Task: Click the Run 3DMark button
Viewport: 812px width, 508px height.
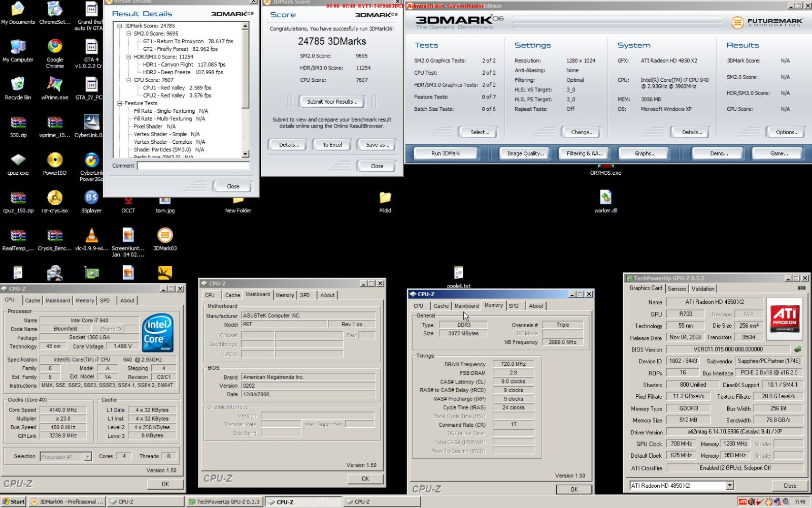Action: coord(446,153)
